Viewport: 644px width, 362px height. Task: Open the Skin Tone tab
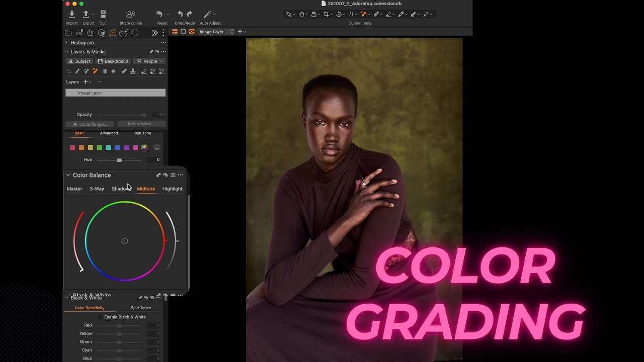point(142,133)
